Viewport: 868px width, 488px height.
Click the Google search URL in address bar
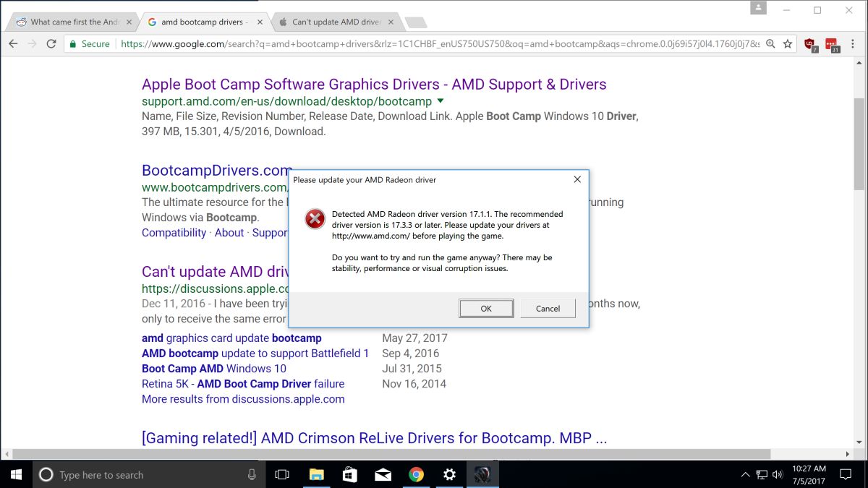click(440, 44)
